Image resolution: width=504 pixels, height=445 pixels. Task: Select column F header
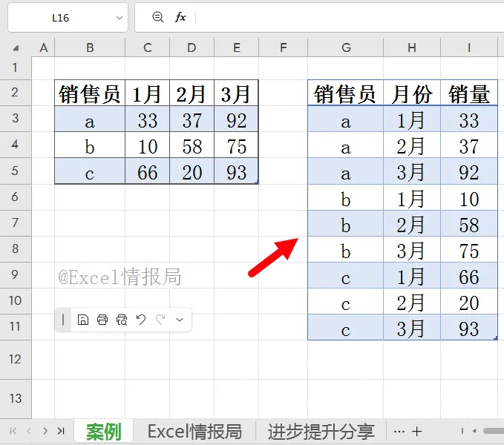(x=284, y=48)
